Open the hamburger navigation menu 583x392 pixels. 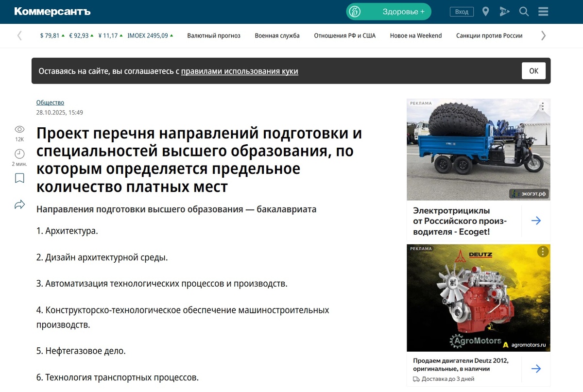coord(543,11)
